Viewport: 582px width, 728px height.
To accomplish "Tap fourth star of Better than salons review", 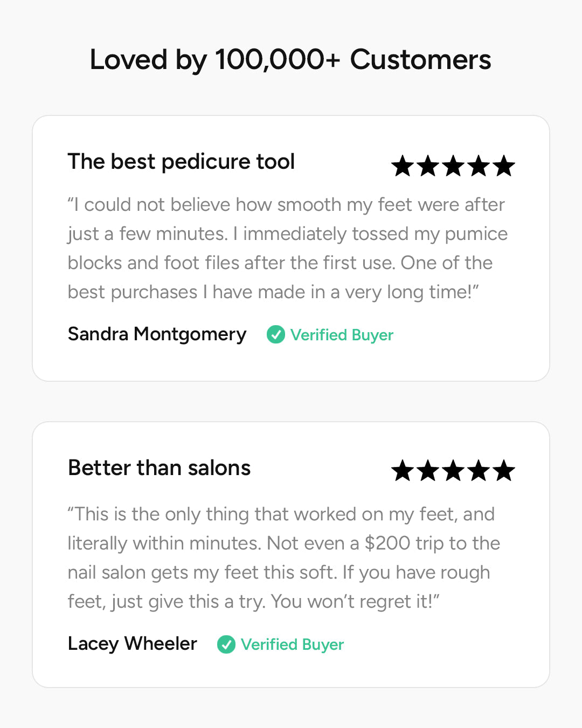I will click(479, 471).
